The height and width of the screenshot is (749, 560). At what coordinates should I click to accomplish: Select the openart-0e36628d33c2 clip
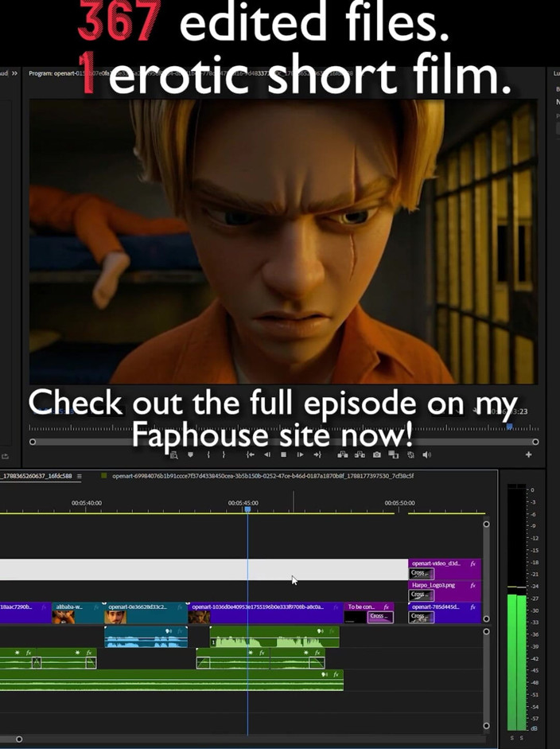pos(146,612)
